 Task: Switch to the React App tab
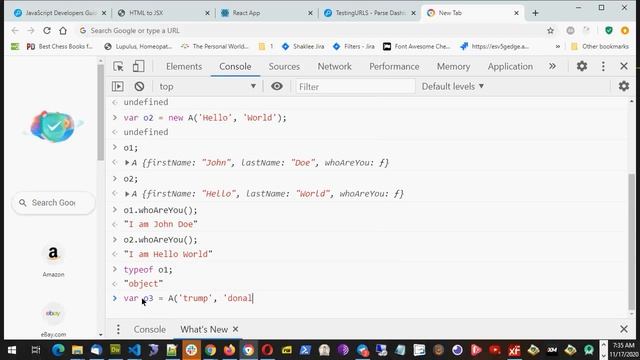(265, 13)
